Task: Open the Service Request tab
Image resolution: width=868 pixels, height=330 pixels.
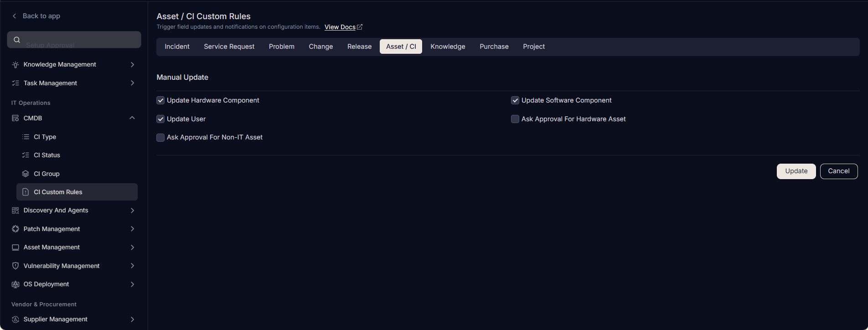Action: pos(229,46)
